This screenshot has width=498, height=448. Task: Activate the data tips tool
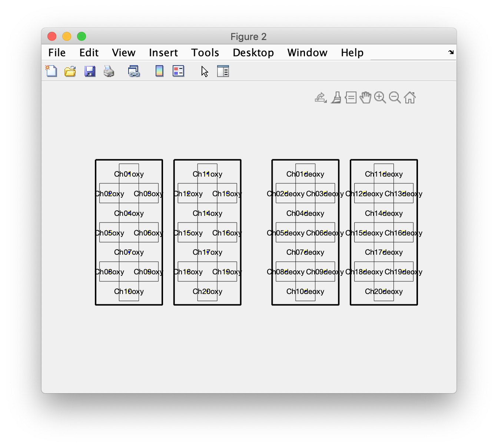click(351, 98)
